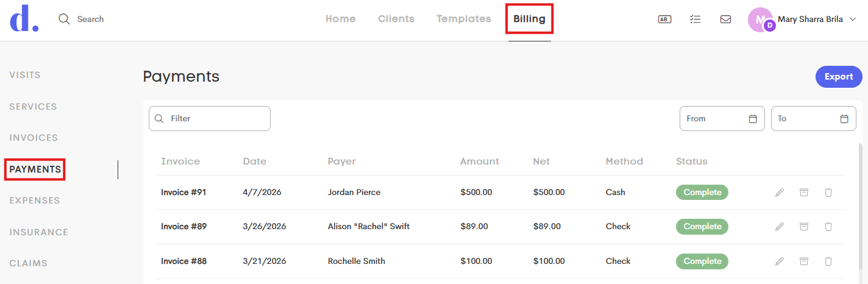Click the Filter input field
Screen dimensions: 868x284
pos(210,119)
